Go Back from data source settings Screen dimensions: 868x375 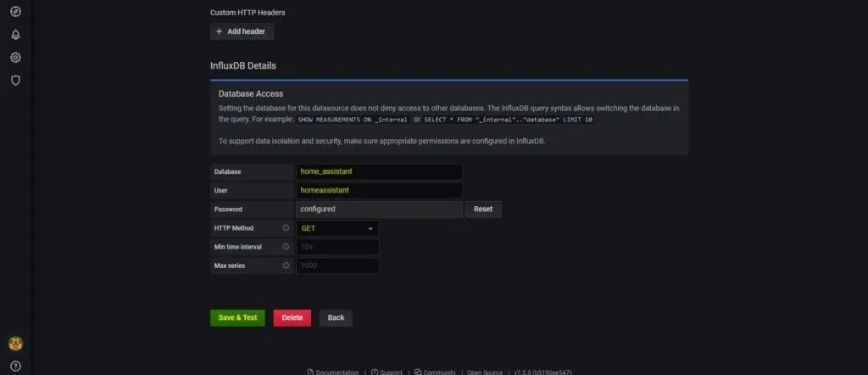(336, 318)
